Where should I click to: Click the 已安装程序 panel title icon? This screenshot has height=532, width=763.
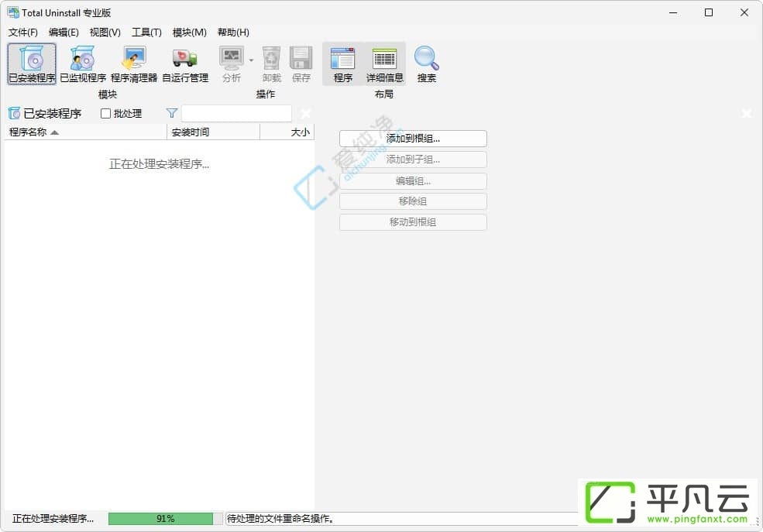click(x=14, y=113)
